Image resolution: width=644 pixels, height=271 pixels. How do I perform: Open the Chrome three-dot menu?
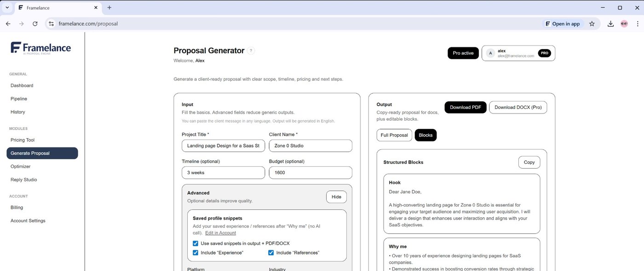click(638, 23)
